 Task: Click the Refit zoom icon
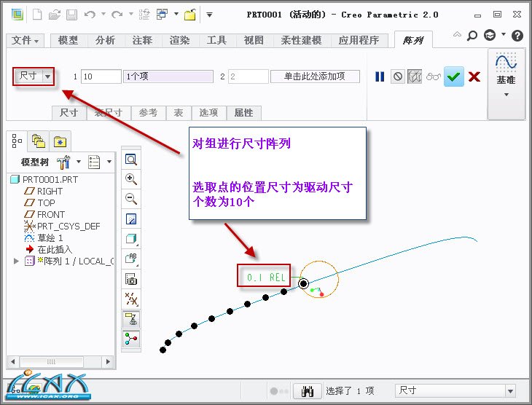131,160
